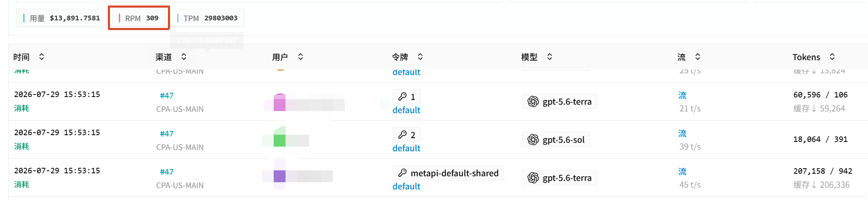868x200 pixels.
Task: Click the pink user avatar in first row
Action: pyautogui.click(x=280, y=103)
